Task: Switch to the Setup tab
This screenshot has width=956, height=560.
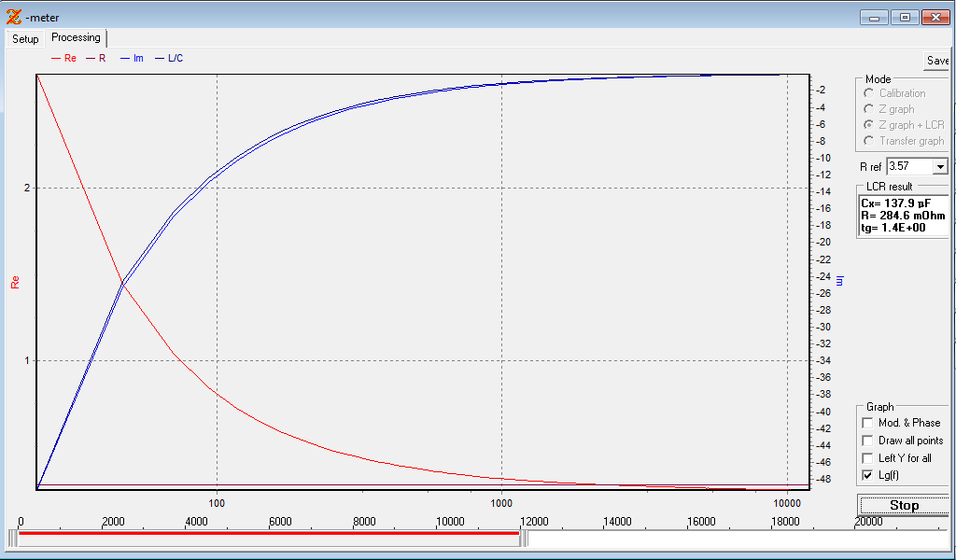Action: tap(25, 39)
